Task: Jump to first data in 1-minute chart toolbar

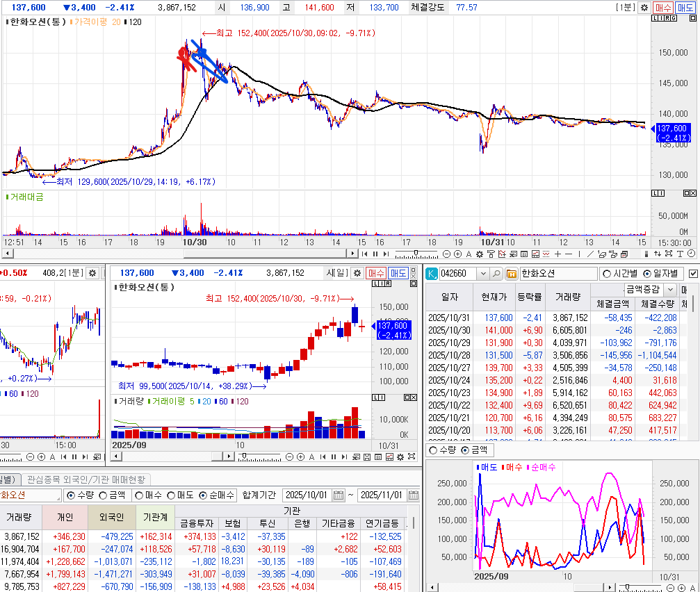Action: (x=365, y=254)
